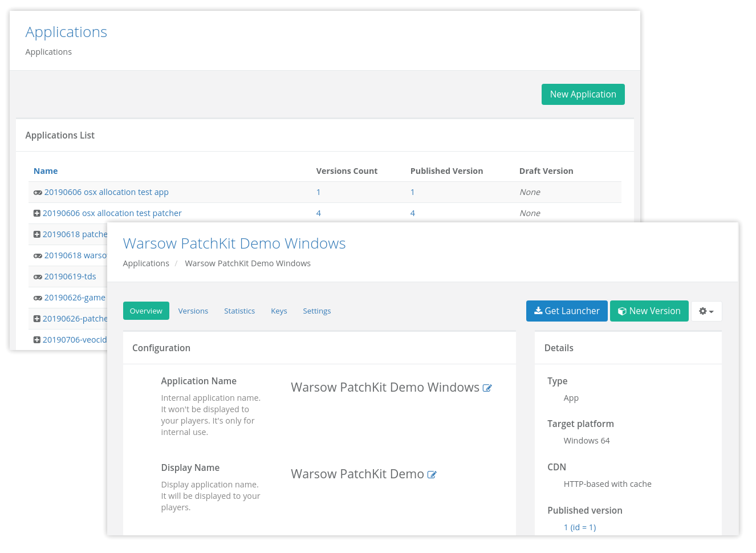Open the Statistics tab
The height and width of the screenshot is (553, 756).
[239, 311]
